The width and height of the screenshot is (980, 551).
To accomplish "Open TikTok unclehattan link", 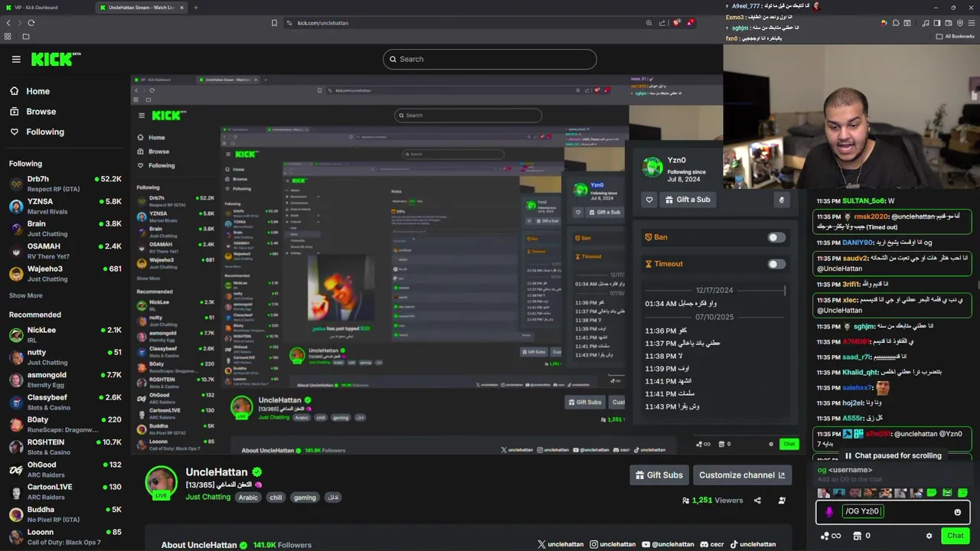I will coord(753,544).
